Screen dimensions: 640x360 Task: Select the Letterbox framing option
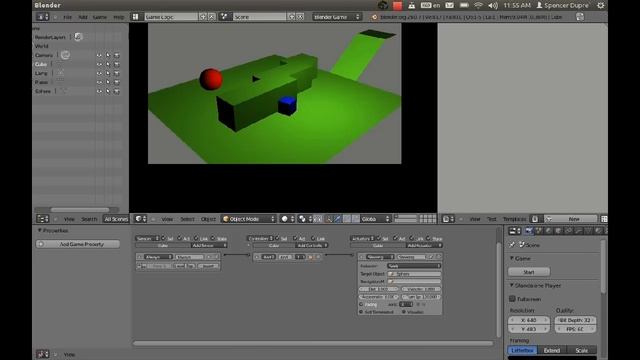point(522,350)
